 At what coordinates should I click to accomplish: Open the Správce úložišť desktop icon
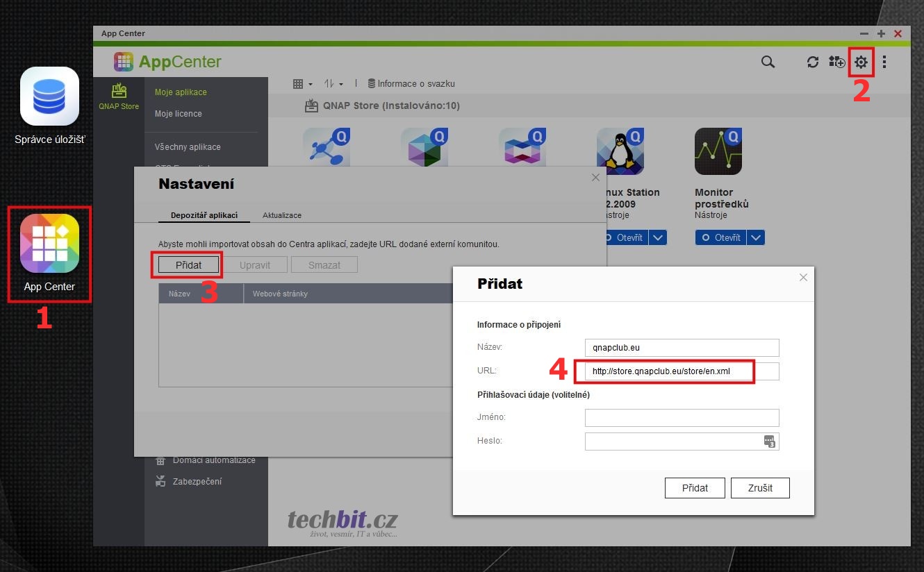pyautogui.click(x=49, y=96)
